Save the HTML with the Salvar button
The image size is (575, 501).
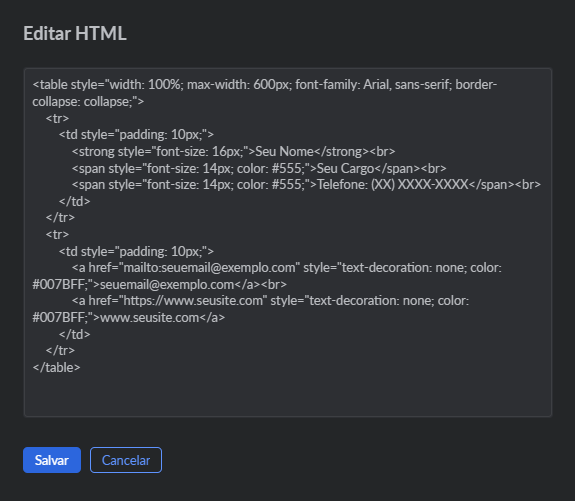point(52,460)
